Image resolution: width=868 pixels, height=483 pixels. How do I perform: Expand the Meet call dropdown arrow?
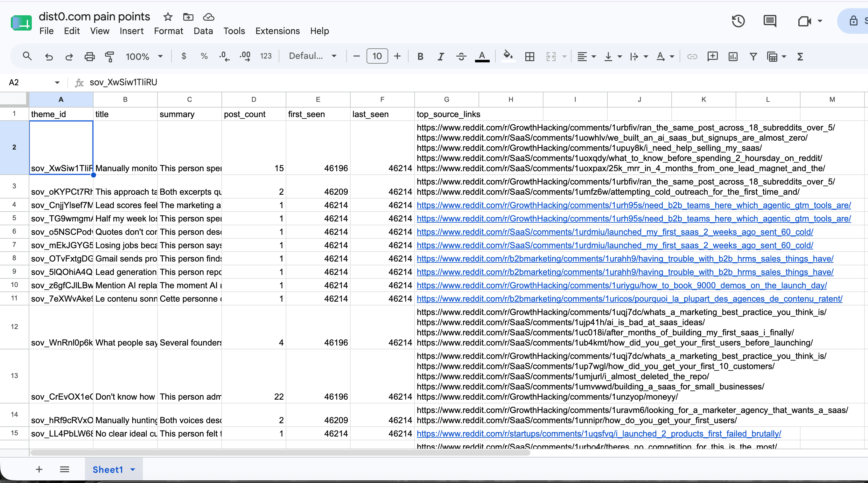pos(820,21)
